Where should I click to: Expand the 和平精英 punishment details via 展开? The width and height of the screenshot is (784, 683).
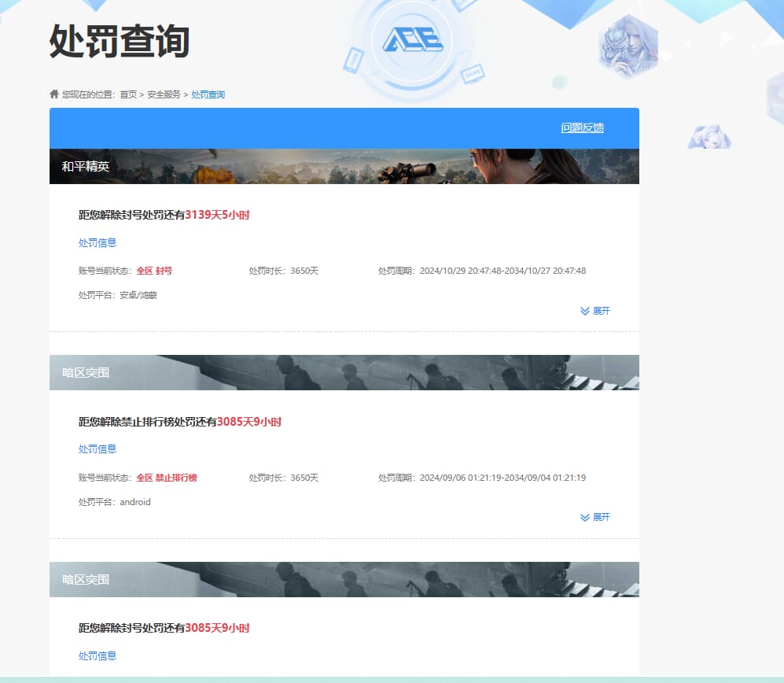click(x=600, y=310)
